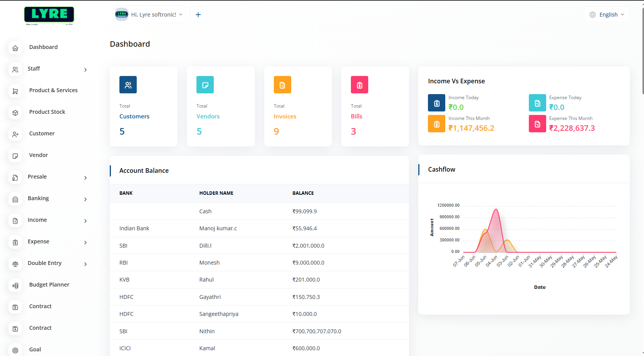Open the Vendor menu item

point(39,155)
